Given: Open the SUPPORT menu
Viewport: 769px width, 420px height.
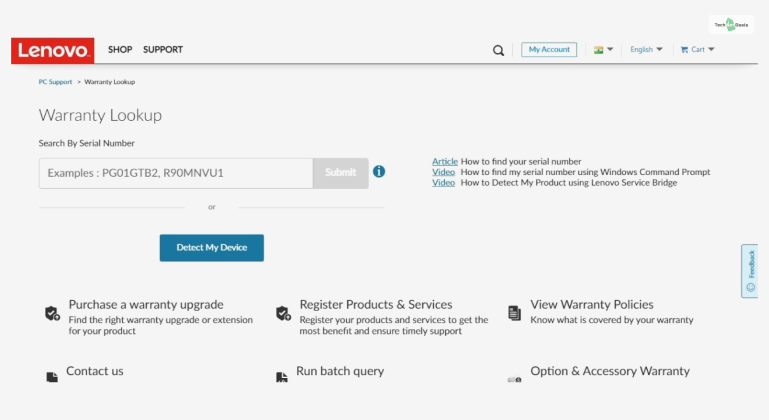Looking at the screenshot, I should pos(163,50).
